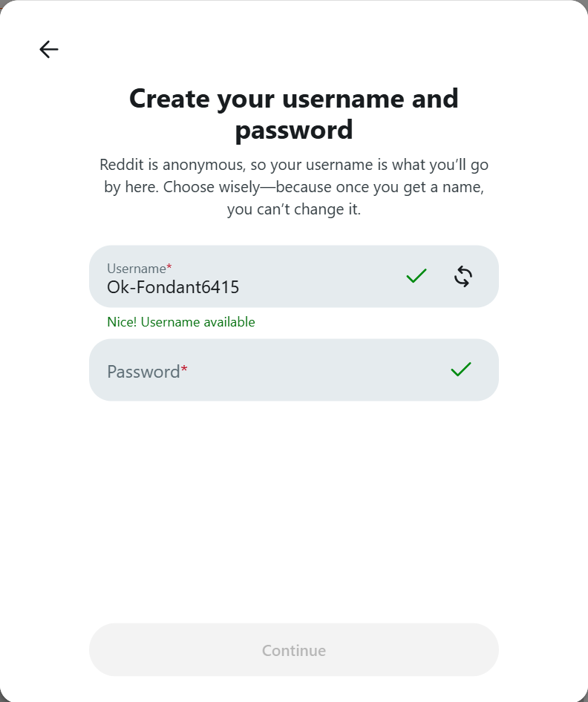Click the green checkmark in the Password field
This screenshot has width=588, height=702.
click(461, 370)
